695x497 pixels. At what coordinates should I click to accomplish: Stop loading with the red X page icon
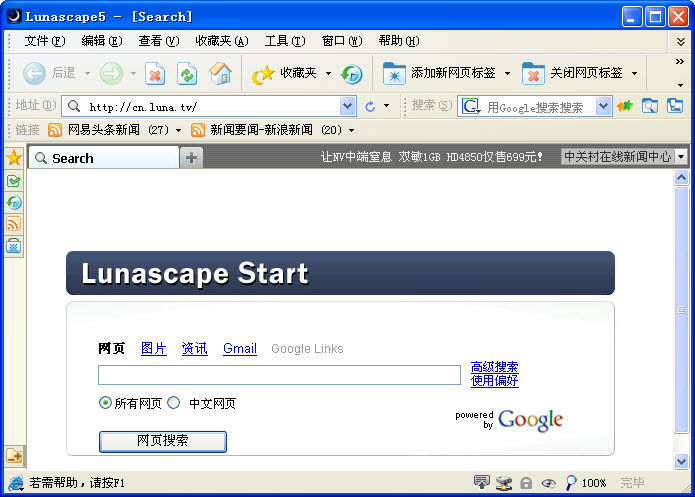(155, 74)
